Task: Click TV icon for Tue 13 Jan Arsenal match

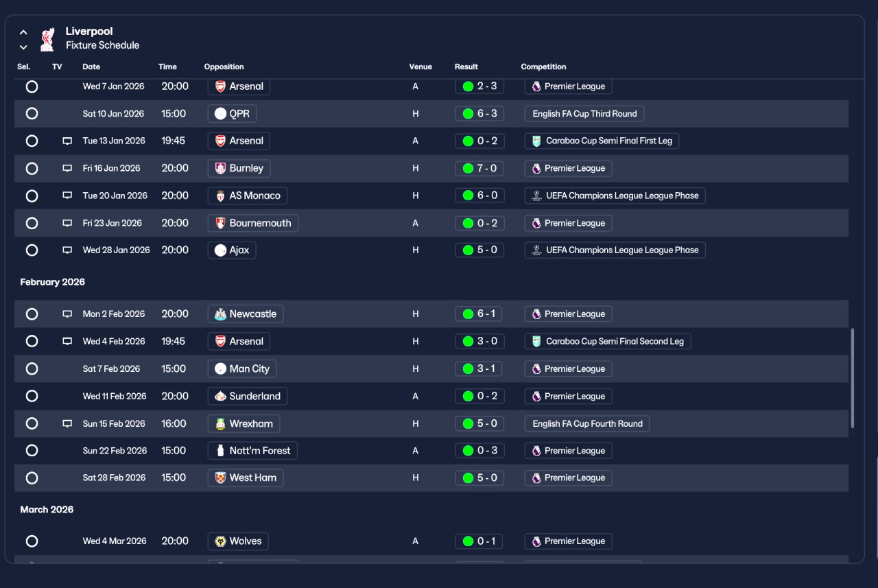Action: (67, 141)
